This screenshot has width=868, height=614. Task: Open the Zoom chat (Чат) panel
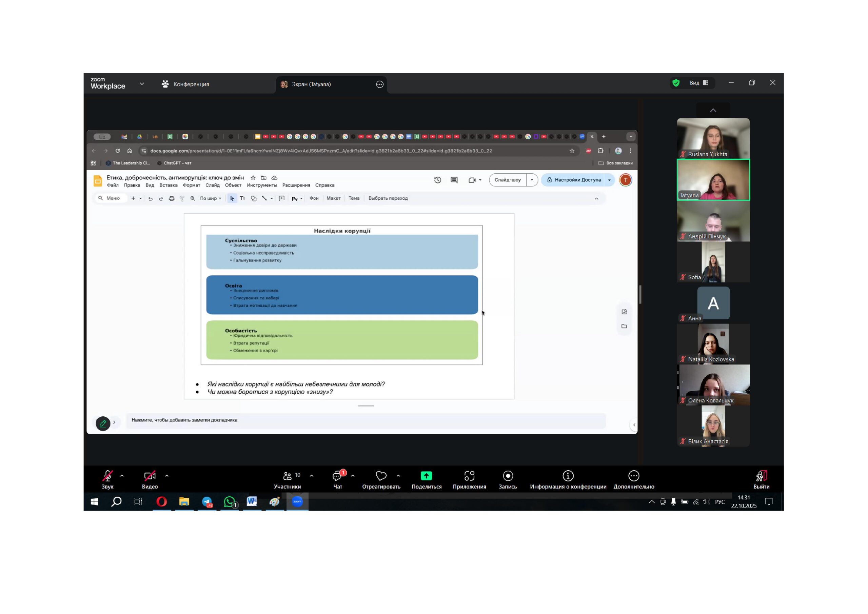[337, 476]
